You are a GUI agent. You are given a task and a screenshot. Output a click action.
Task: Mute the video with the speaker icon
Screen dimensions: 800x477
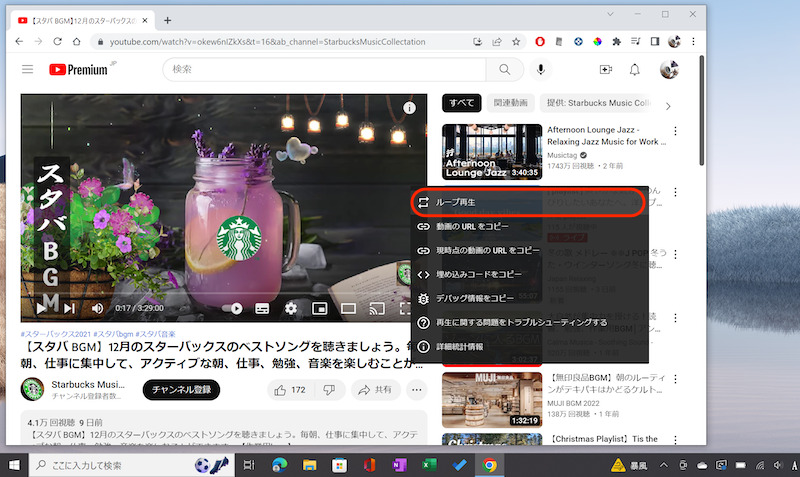point(98,308)
